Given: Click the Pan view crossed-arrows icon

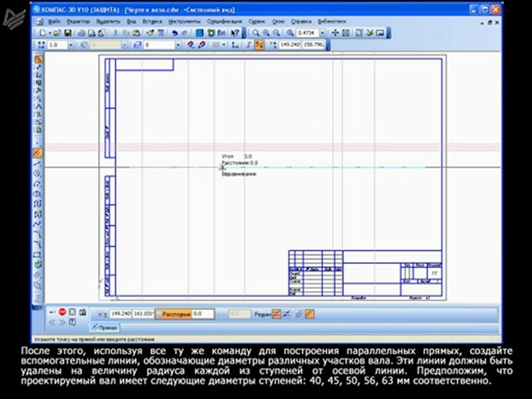Looking at the screenshot, I should [335, 33].
